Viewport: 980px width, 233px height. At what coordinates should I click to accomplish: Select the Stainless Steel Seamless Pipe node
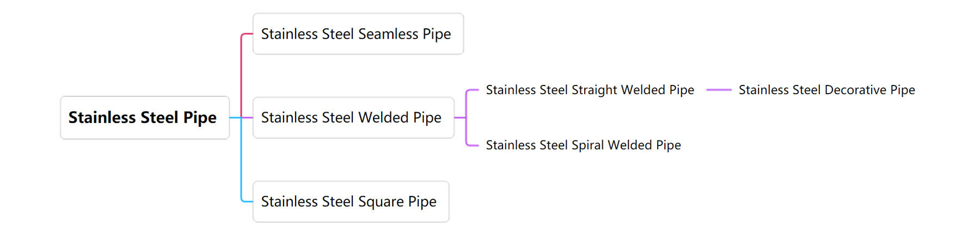coord(358,34)
